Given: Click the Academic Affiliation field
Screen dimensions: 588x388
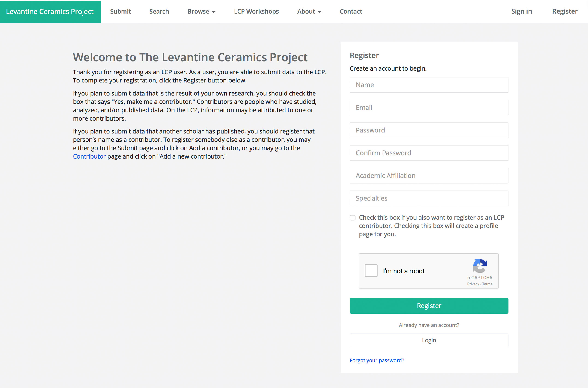Looking at the screenshot, I should point(429,176).
